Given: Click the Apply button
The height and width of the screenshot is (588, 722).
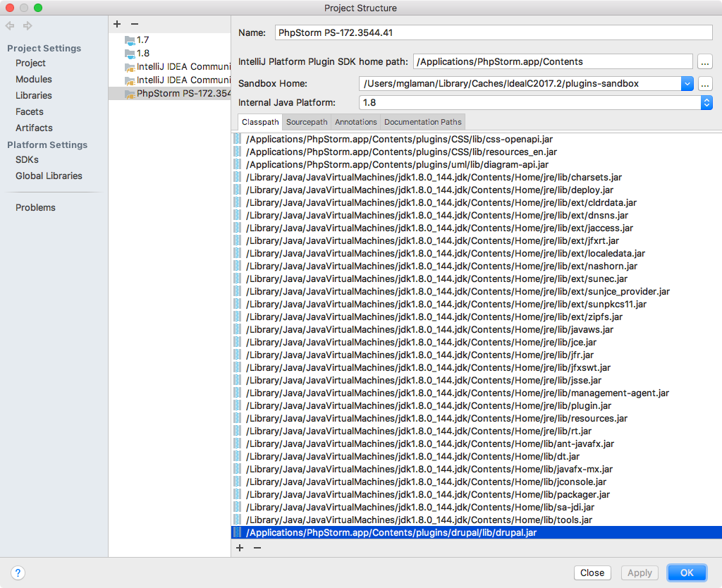Looking at the screenshot, I should 640,572.
